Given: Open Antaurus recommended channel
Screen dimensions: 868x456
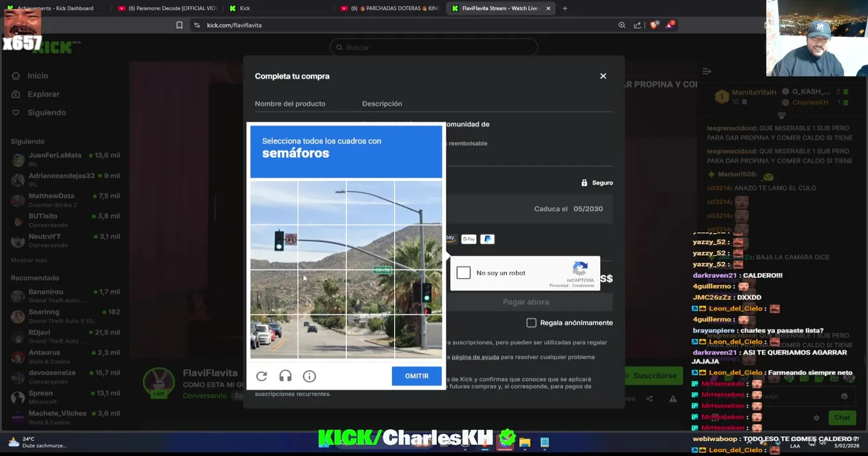Looking at the screenshot, I should [65, 356].
